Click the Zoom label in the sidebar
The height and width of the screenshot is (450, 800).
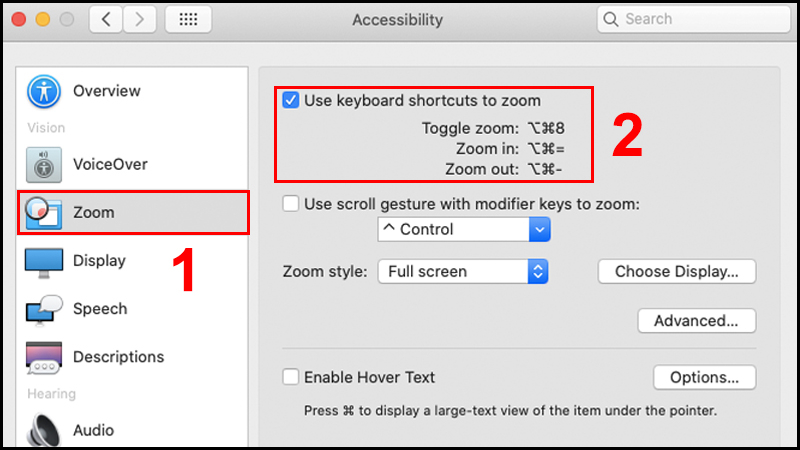click(x=94, y=212)
